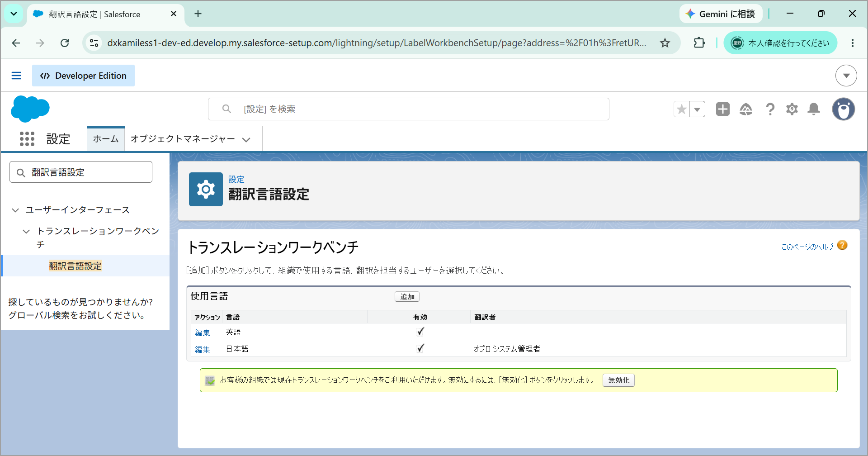Click the hamburger menu icon
Screen dimensions: 868x456
[x=16, y=76]
